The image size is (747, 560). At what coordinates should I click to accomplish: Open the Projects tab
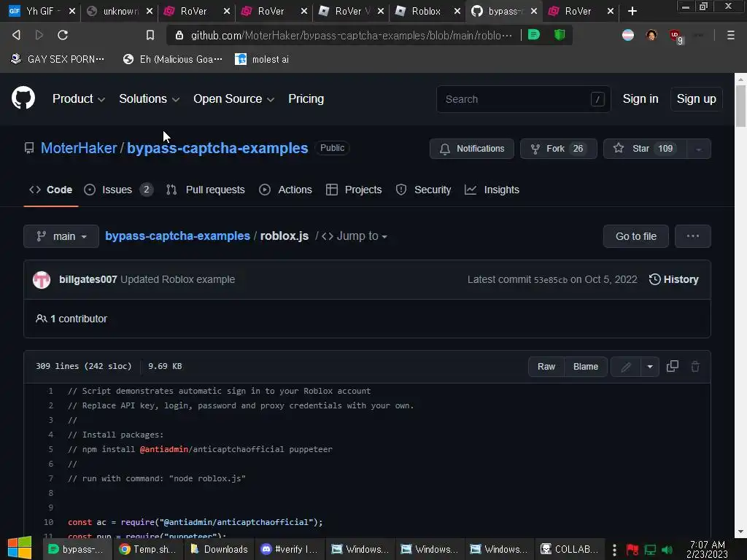(354, 190)
